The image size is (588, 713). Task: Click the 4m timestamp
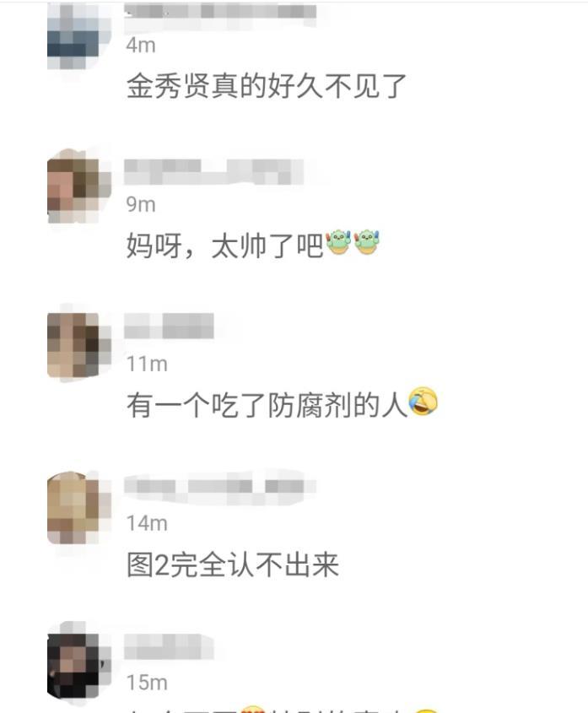pos(141,46)
